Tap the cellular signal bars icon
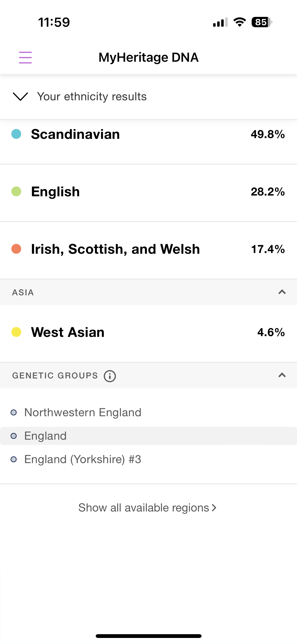Screen dimensions: 297x644 pos(220,22)
